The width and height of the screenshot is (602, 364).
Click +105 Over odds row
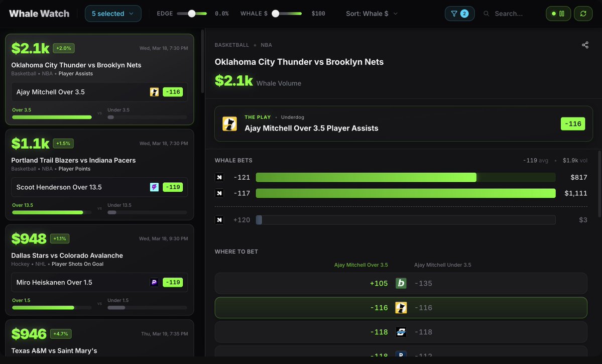point(401,283)
